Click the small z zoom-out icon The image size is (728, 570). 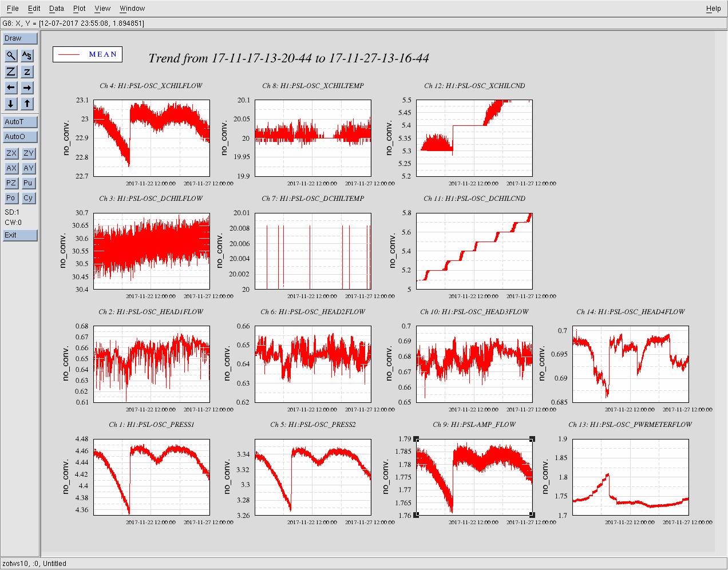coord(27,72)
